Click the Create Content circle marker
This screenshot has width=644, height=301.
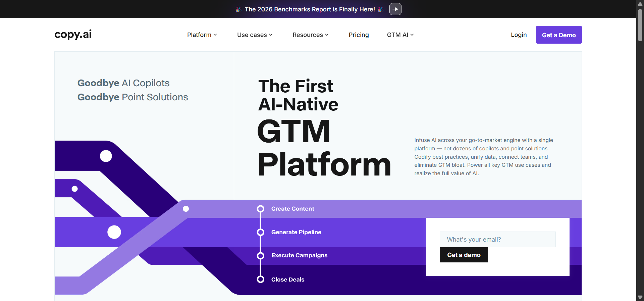261,209
